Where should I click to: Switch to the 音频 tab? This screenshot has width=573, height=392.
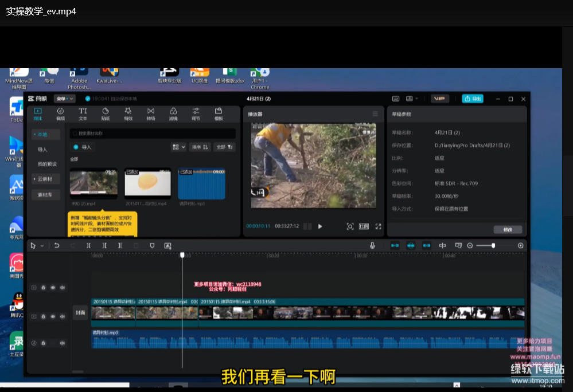(60, 114)
